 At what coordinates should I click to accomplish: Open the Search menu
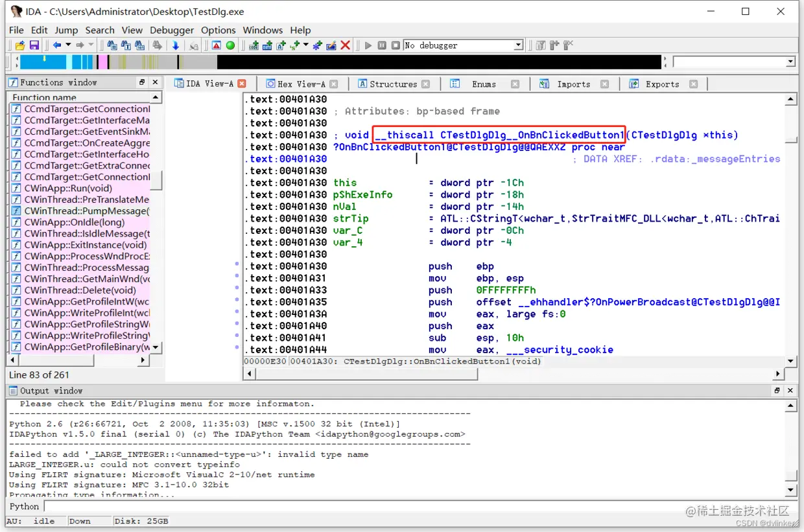[x=99, y=30]
